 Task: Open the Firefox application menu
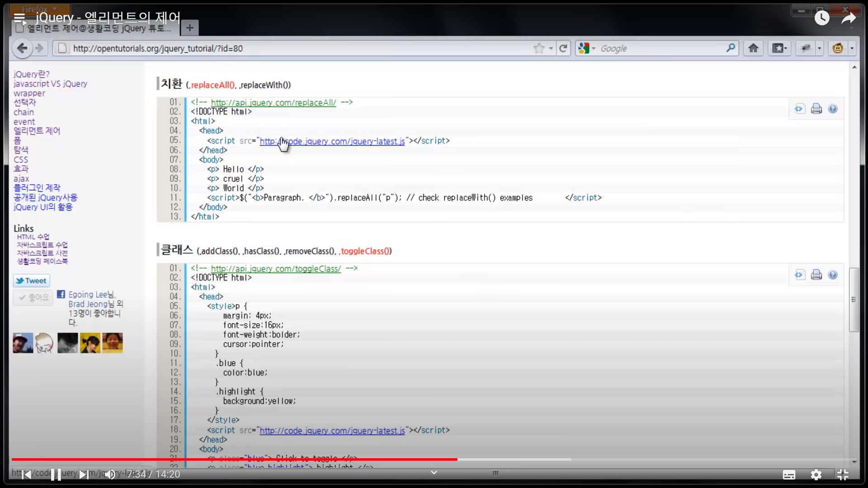click(39, 9)
